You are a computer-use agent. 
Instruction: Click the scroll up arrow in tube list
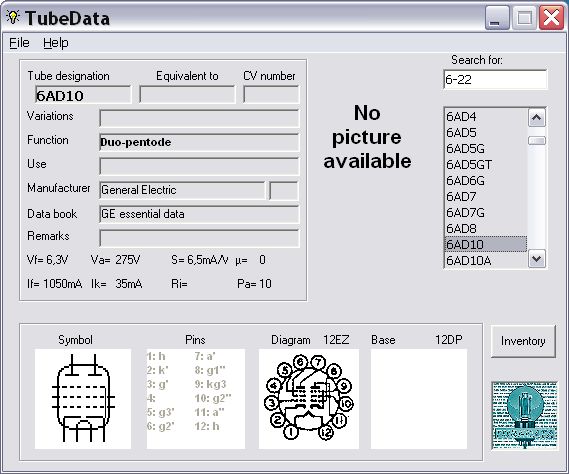(x=537, y=118)
